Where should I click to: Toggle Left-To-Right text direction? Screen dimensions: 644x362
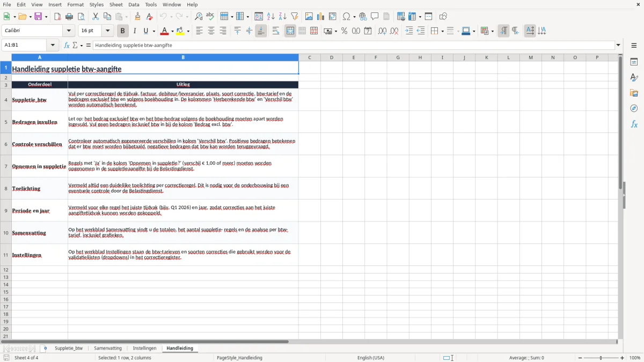503,31
